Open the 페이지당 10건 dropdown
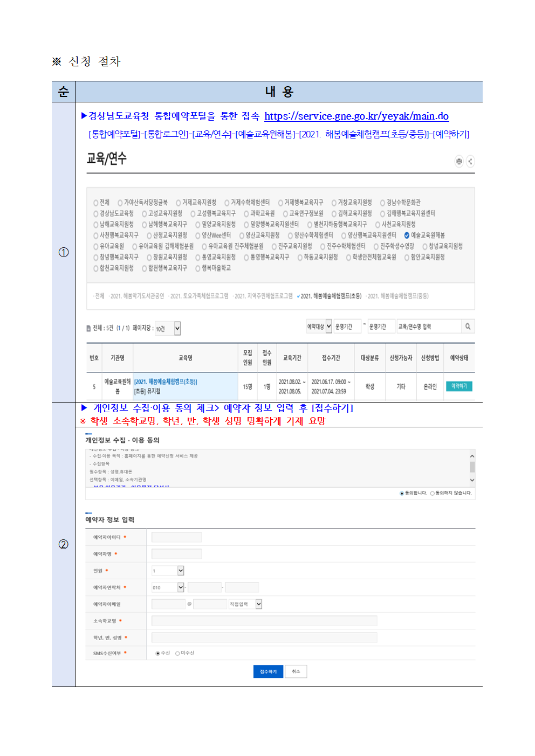Viewport: 535px width, 756px height. [168, 328]
